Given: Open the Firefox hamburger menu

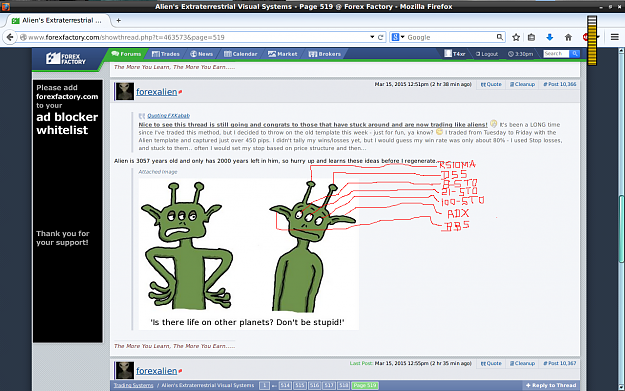Looking at the screenshot, I should tap(614, 37).
